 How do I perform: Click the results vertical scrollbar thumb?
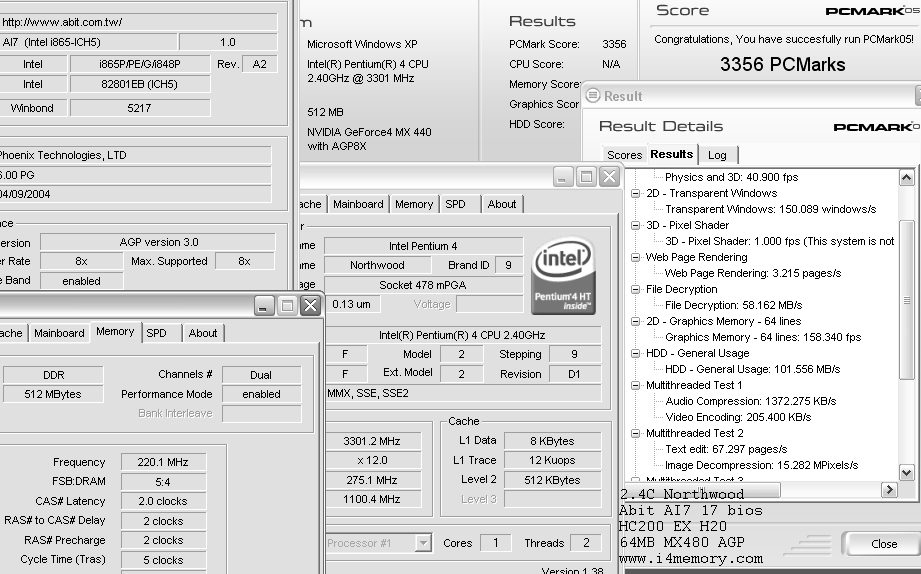906,300
